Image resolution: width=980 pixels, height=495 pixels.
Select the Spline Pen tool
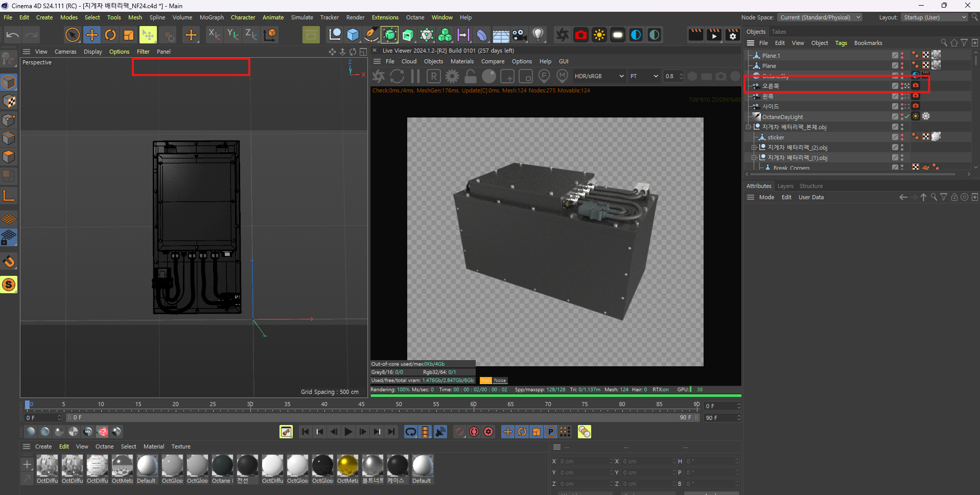(x=371, y=35)
